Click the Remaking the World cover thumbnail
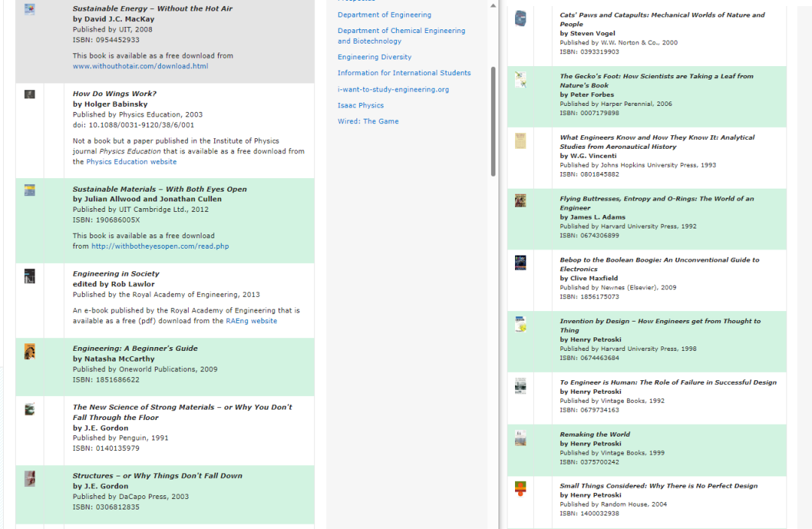Image resolution: width=812 pixels, height=529 pixels. (520, 438)
